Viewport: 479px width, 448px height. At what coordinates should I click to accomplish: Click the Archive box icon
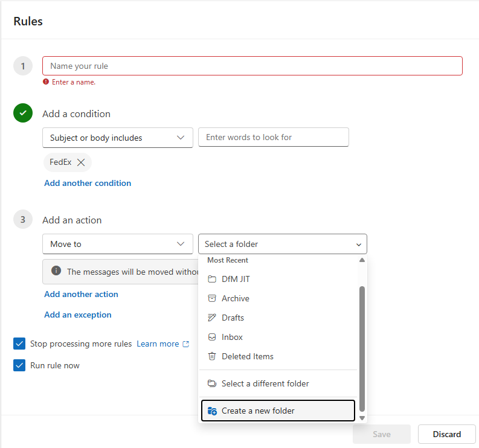[x=211, y=298]
